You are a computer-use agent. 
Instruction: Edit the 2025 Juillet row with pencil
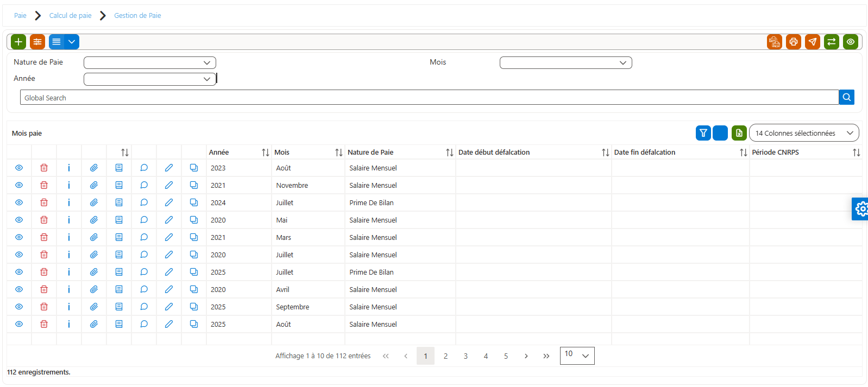click(x=169, y=272)
